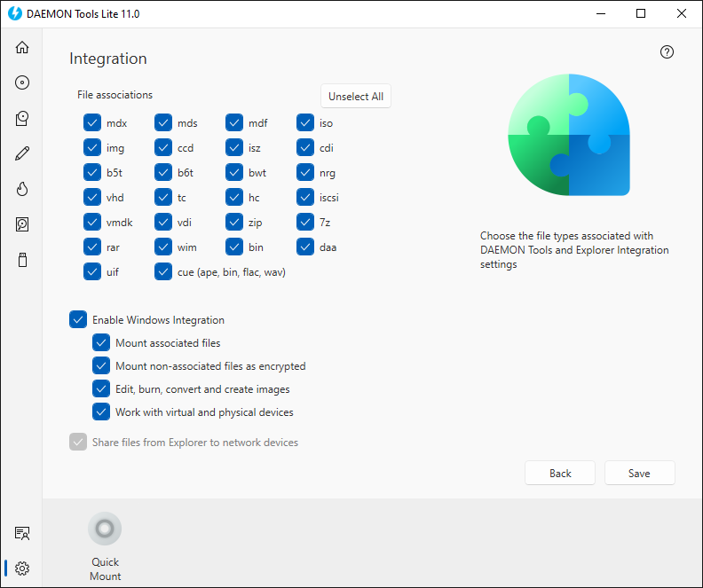Viewport: 703px width, 588px height.
Task: Toggle the tc checkbox
Action: (x=163, y=197)
